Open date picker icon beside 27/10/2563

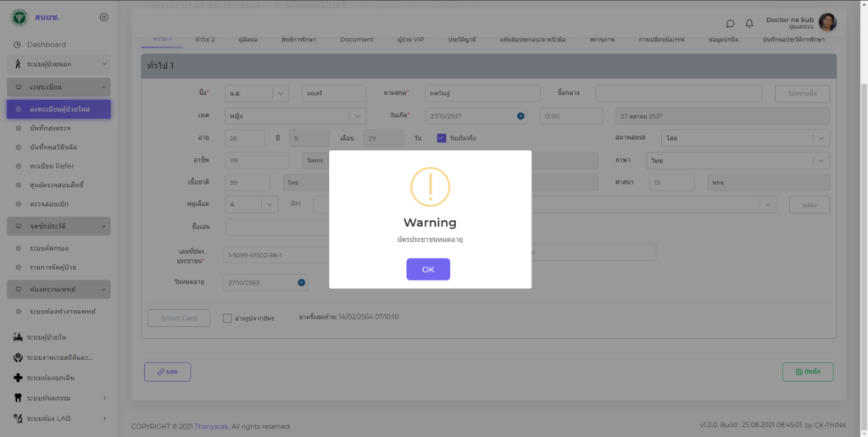click(301, 283)
